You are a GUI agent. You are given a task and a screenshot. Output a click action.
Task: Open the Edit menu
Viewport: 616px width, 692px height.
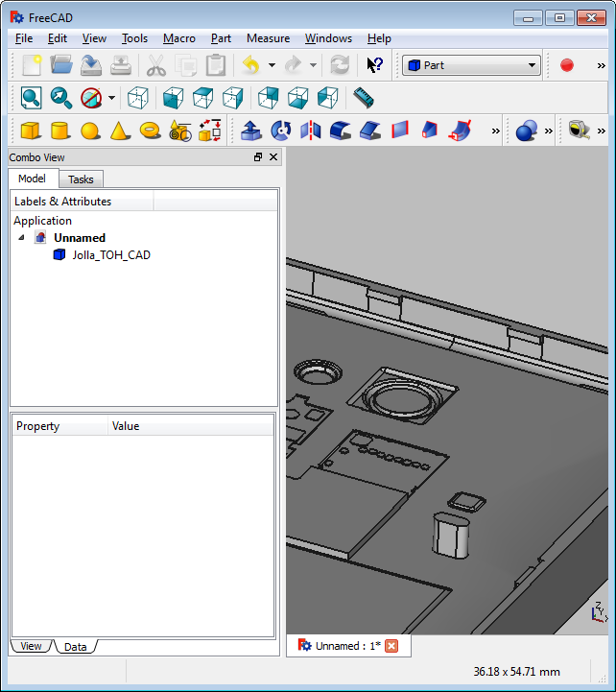point(58,38)
